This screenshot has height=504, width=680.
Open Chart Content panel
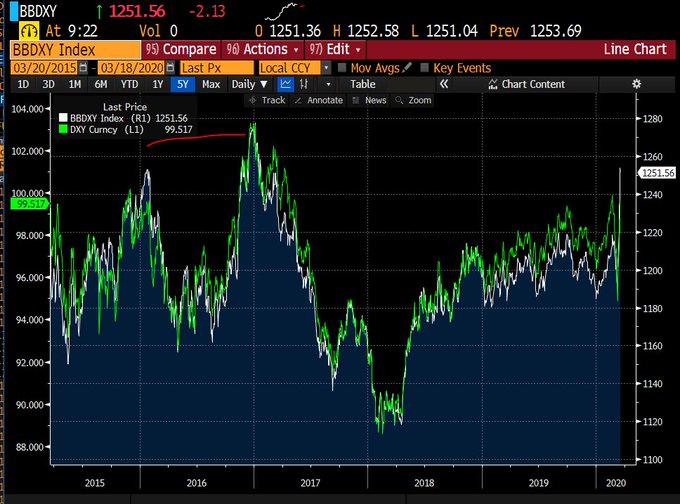coord(526,84)
